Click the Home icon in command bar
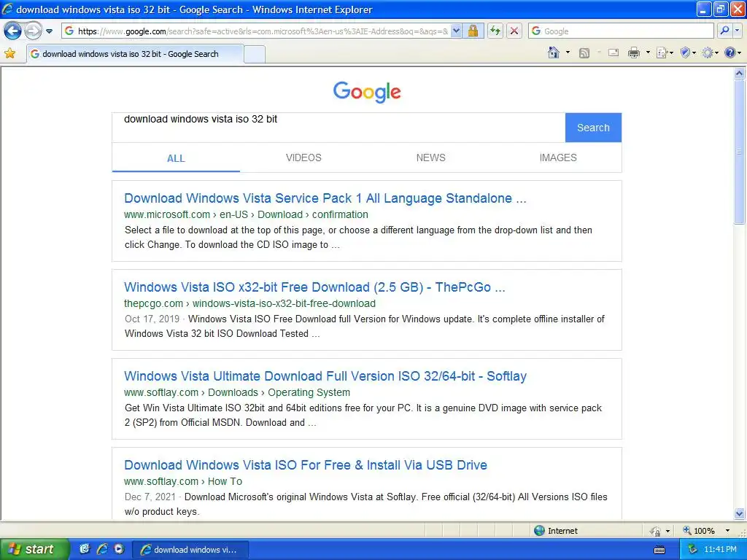747x560 pixels. click(554, 52)
